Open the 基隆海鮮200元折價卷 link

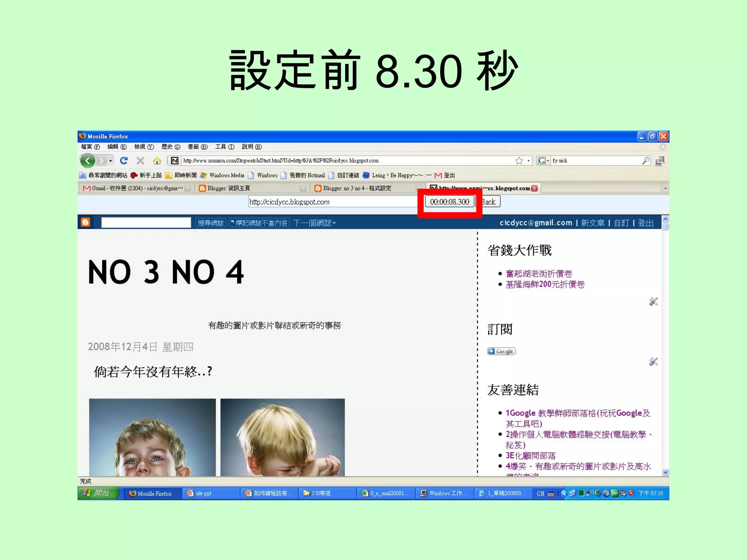(x=545, y=284)
